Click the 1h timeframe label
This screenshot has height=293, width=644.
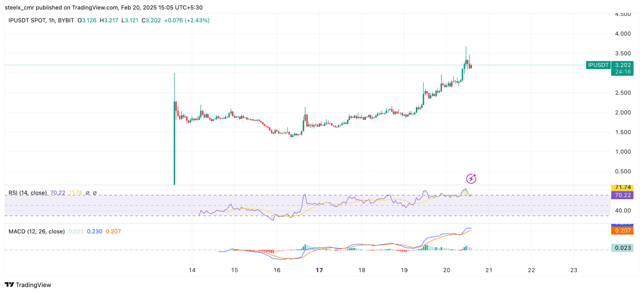(x=51, y=20)
